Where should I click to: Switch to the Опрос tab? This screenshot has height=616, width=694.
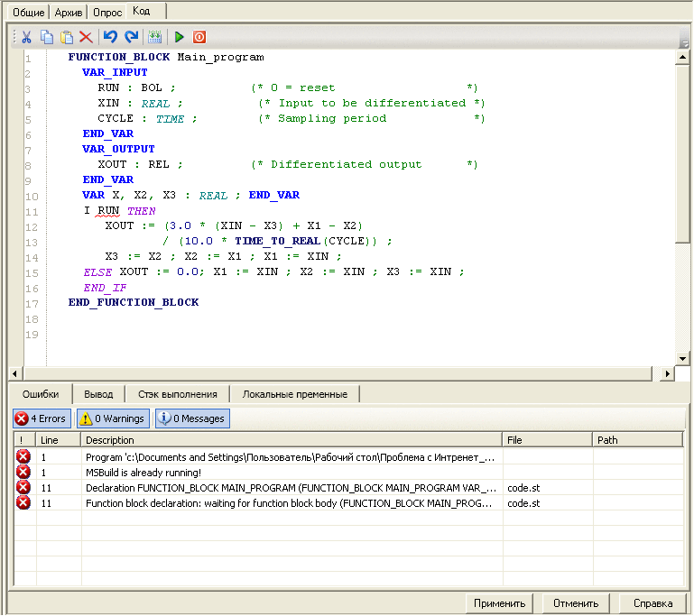(107, 13)
